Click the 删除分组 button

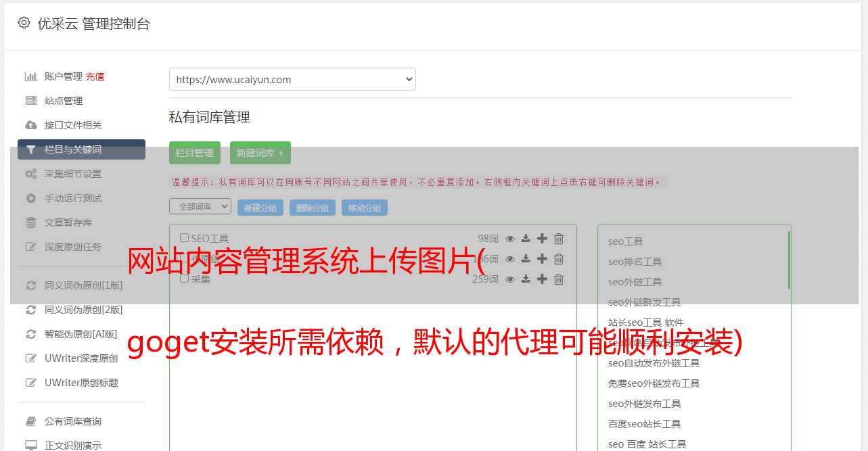[313, 208]
